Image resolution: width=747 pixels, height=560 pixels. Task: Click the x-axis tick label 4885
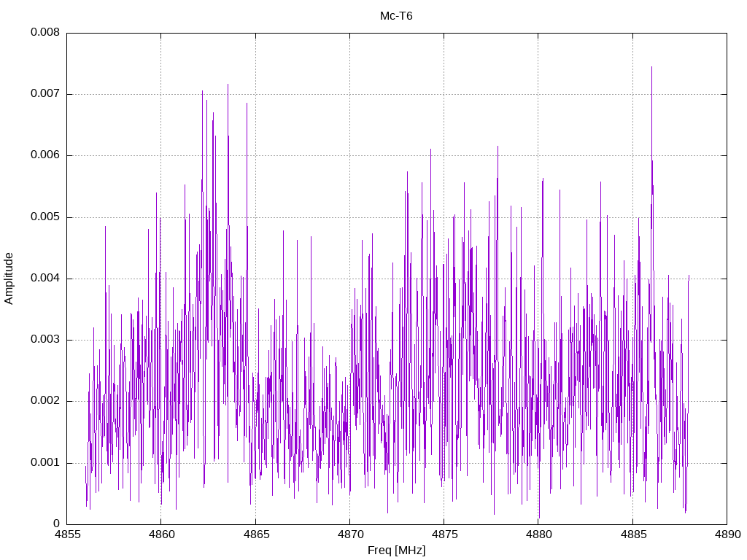633,534
